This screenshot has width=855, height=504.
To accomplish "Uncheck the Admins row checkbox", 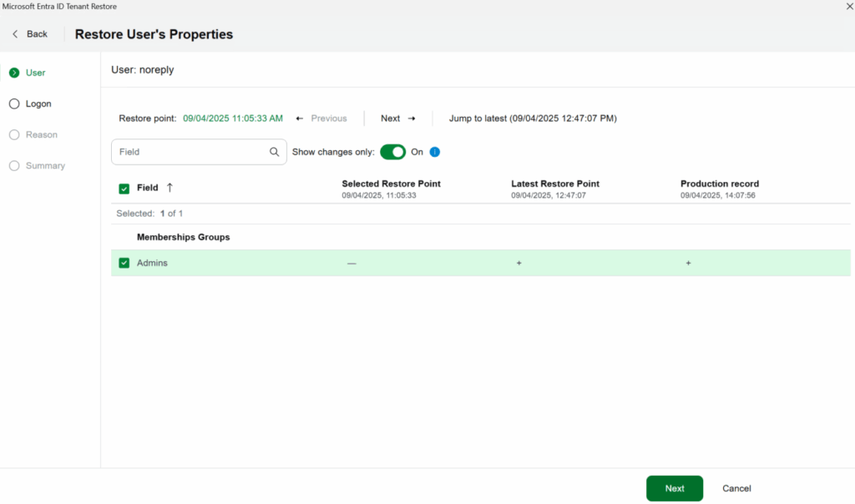I will pyautogui.click(x=124, y=263).
